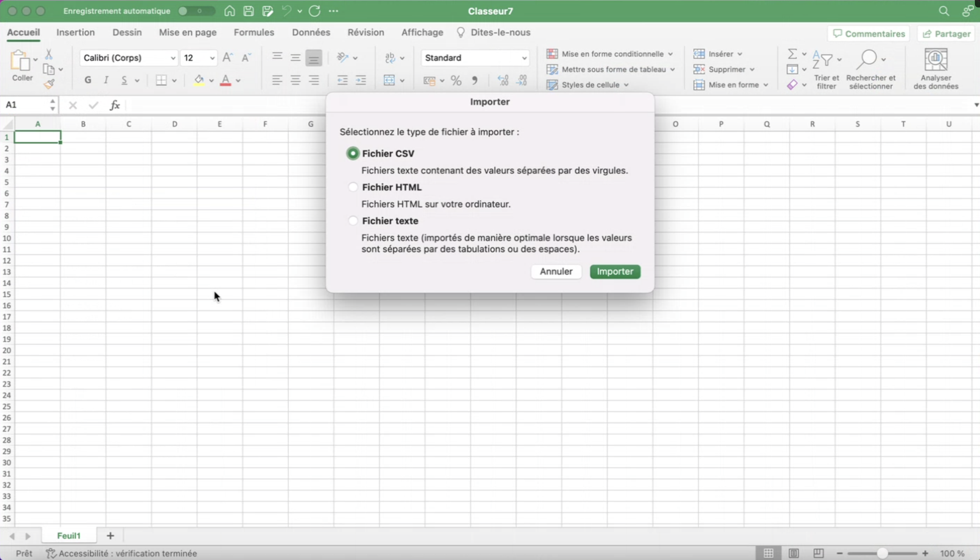Click the Home icon in title bar
This screenshot has width=980, height=560.
click(x=230, y=11)
